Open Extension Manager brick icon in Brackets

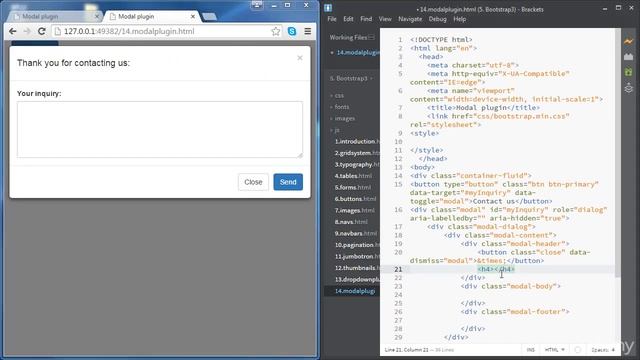coord(629,57)
